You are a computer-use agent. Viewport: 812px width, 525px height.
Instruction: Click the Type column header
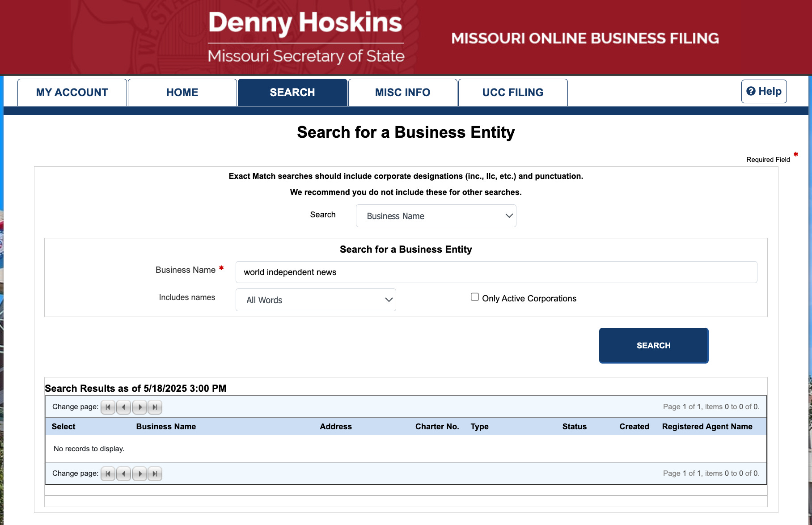(x=479, y=427)
